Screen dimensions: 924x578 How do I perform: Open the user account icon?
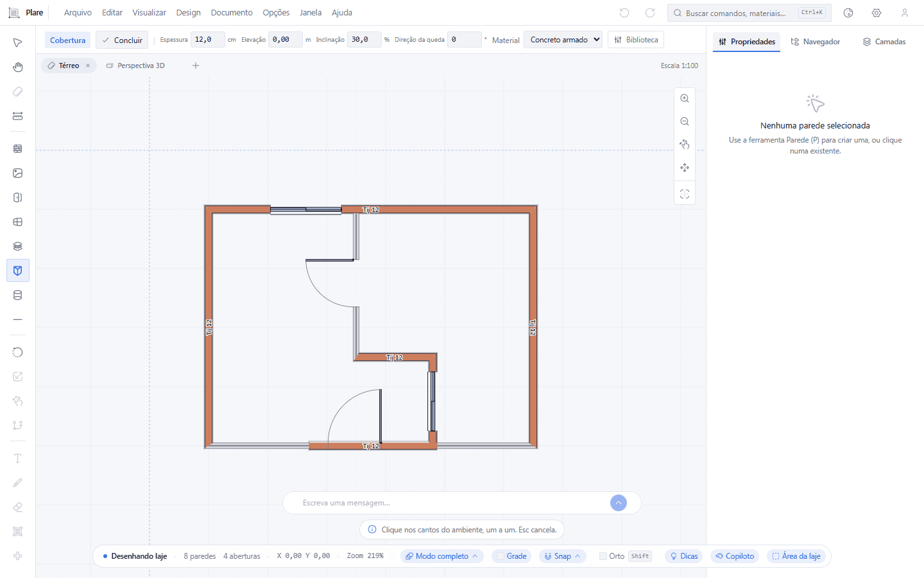[x=905, y=13]
